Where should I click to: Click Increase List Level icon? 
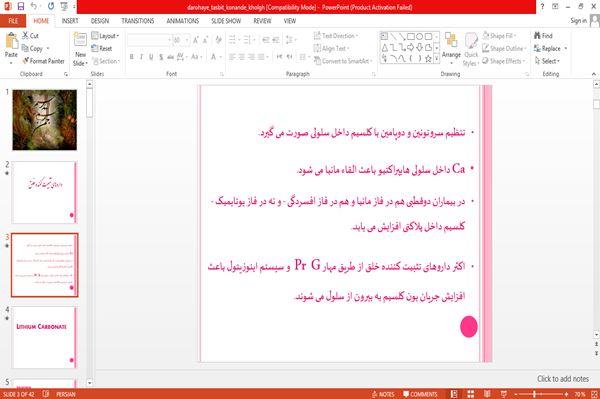(x=276, y=40)
